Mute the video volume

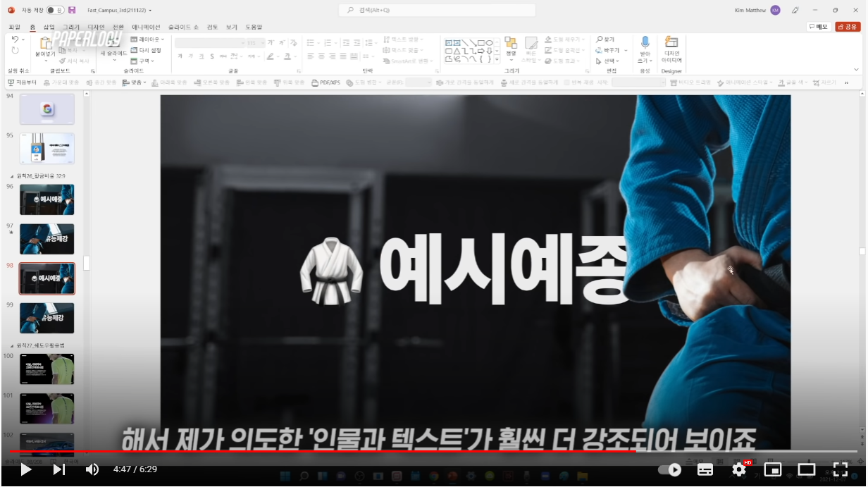(92, 469)
